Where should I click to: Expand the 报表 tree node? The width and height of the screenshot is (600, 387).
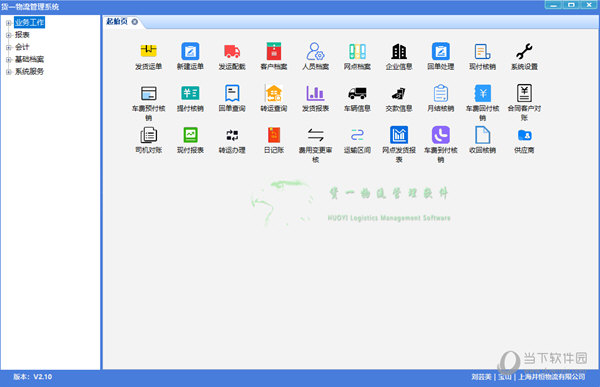click(x=8, y=35)
